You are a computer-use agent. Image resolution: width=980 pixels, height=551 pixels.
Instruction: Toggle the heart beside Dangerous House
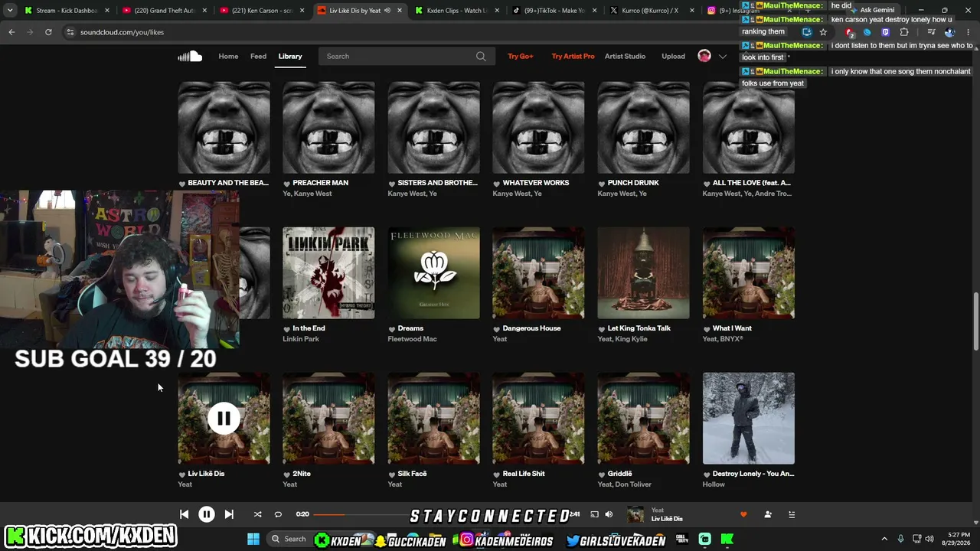tap(496, 329)
